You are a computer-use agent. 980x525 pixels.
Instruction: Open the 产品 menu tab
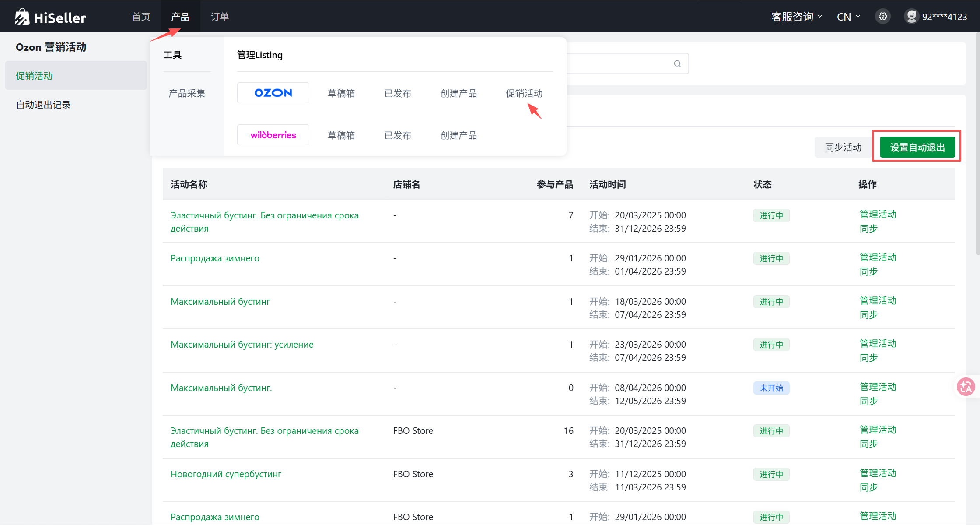click(180, 17)
